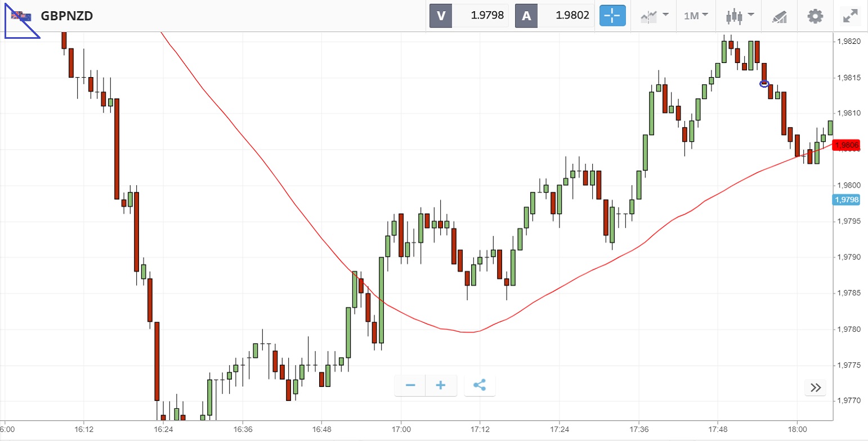Click the small blue circle marker on candle
Image resolution: width=868 pixels, height=441 pixels.
click(764, 84)
